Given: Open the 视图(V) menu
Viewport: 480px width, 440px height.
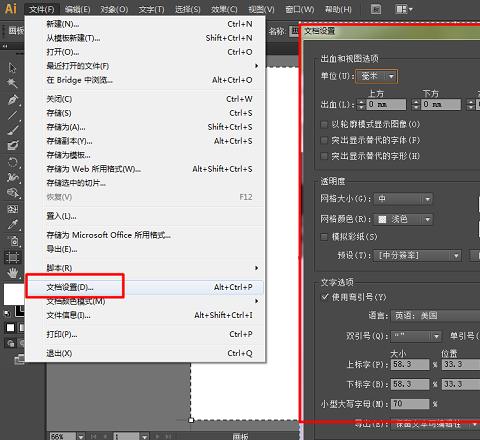Looking at the screenshot, I should [x=261, y=9].
